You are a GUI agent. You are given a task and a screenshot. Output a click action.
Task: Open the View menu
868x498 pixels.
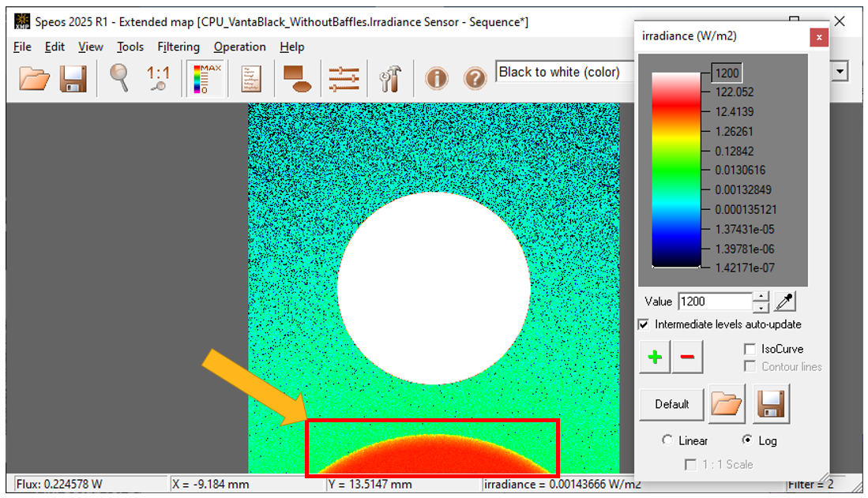point(90,47)
